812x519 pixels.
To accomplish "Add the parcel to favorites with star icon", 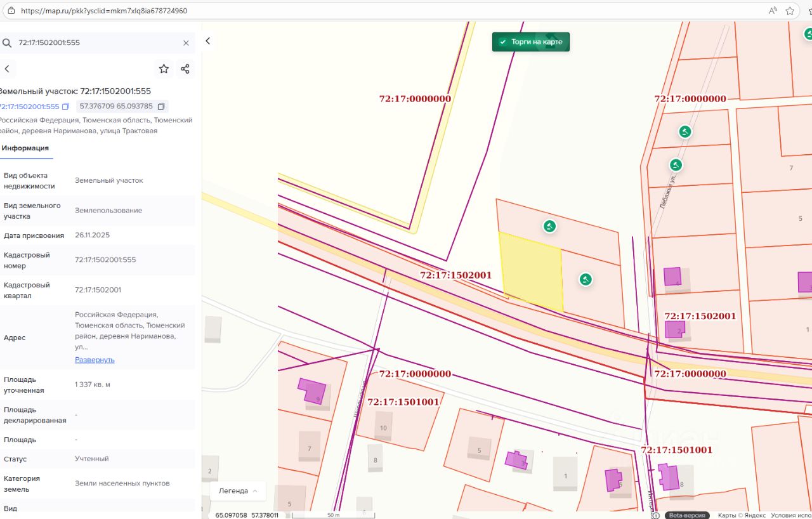I will [164, 69].
